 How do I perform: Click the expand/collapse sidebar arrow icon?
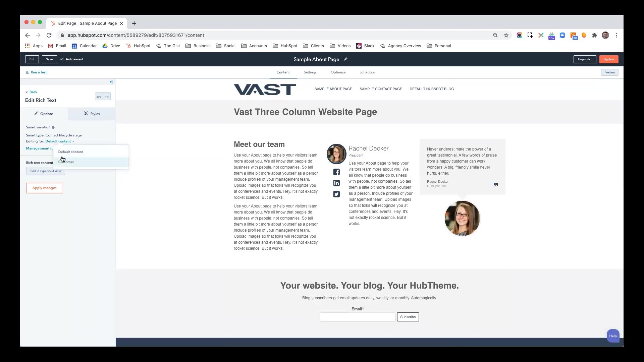[x=111, y=81]
